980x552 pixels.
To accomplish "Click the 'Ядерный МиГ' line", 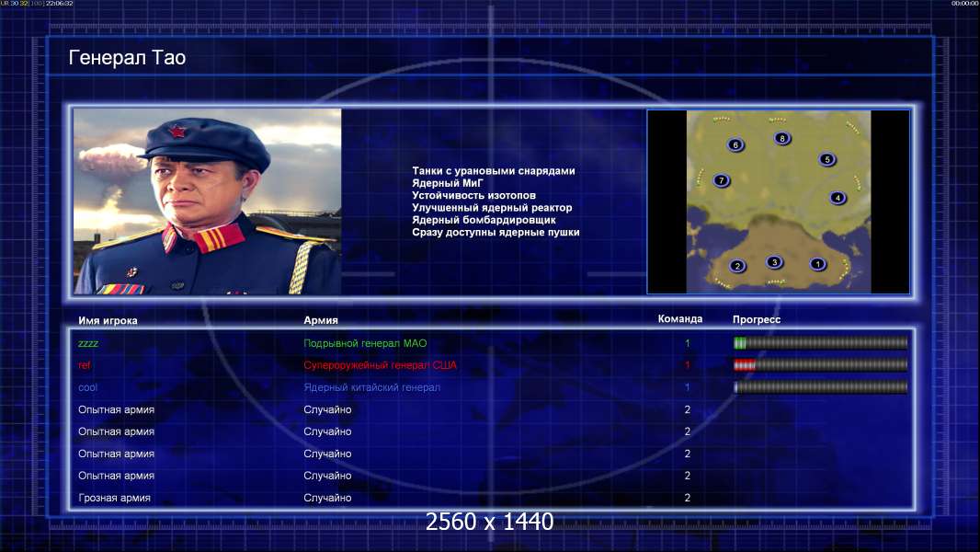I will click(448, 183).
